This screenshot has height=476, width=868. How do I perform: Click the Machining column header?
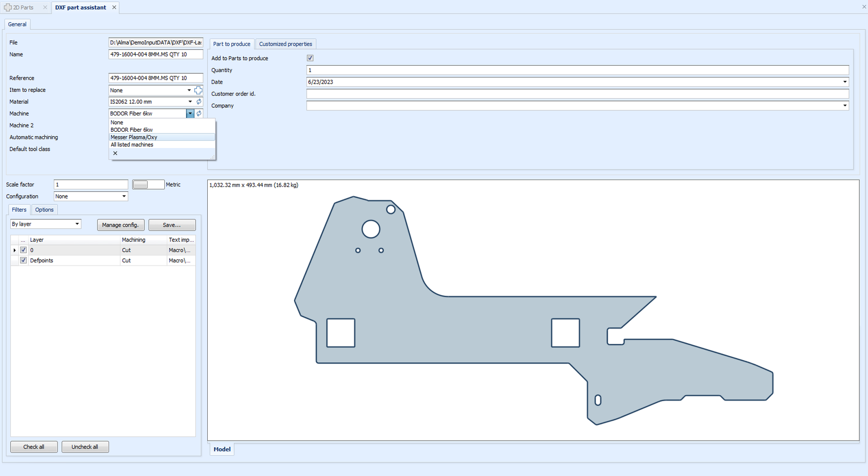click(x=143, y=240)
